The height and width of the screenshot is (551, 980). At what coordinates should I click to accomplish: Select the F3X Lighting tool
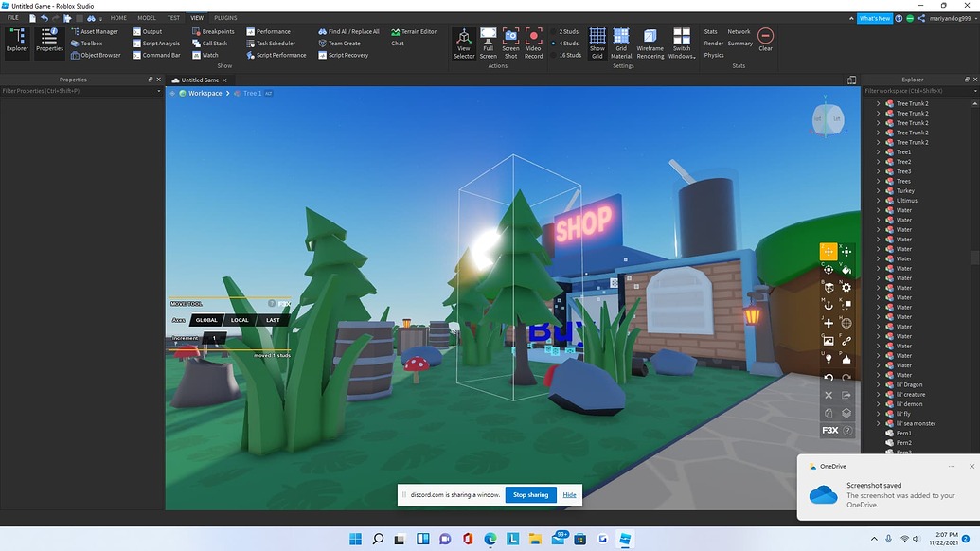coord(828,359)
